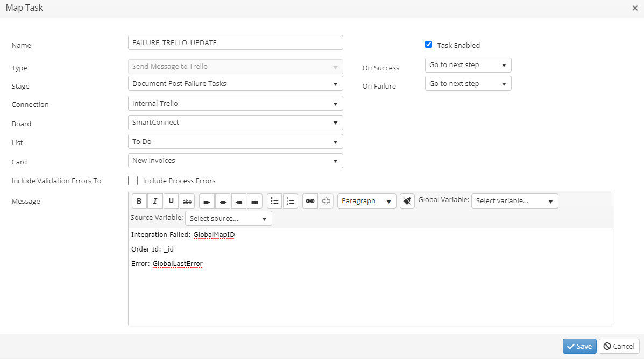Expand the Connection dropdown
Image resolution: width=644 pixels, height=359 pixels.
point(235,103)
